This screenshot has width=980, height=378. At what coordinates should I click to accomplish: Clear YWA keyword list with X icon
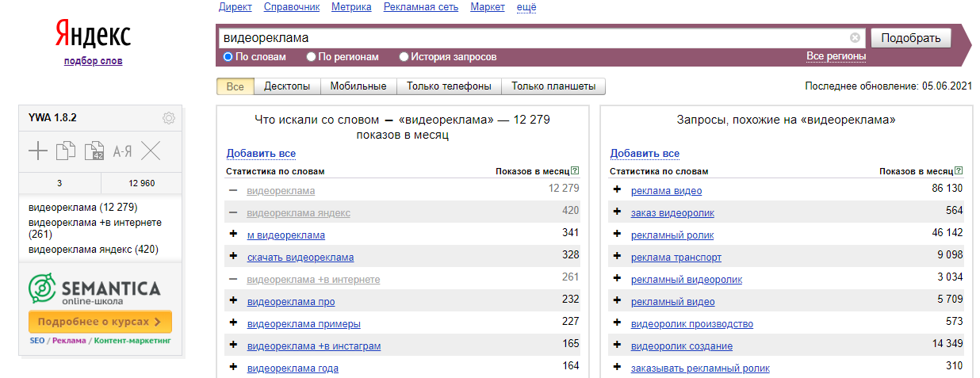coord(151,151)
